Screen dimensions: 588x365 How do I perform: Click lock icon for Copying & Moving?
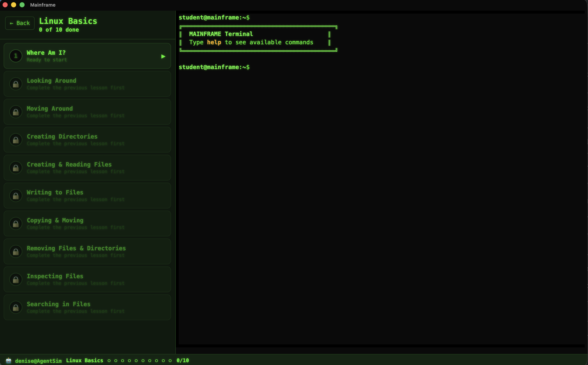[16, 223]
